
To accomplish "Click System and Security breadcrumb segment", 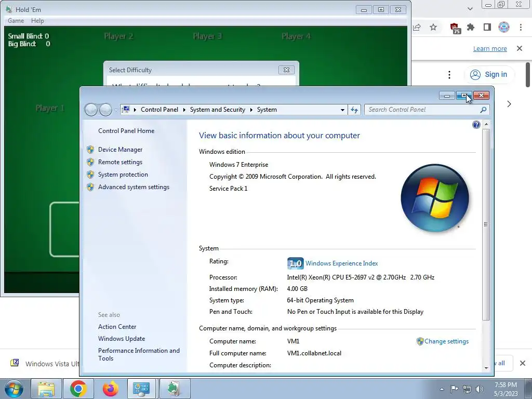I will (x=218, y=110).
